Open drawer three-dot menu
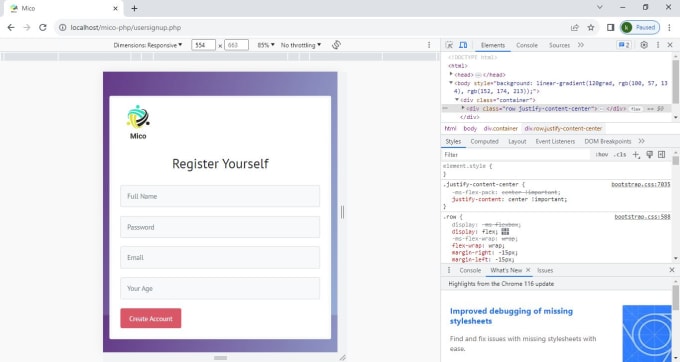 (x=449, y=270)
